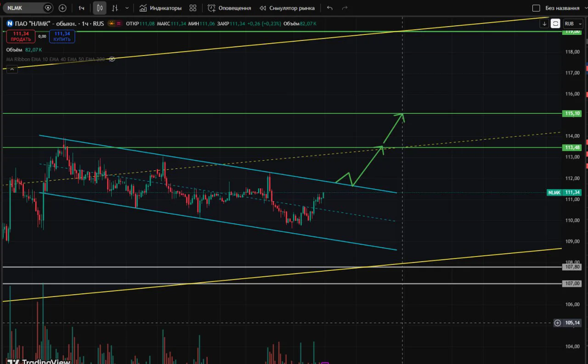Click the undo arrow icon
Image resolution: width=588 pixels, height=364 pixels.
(329, 8)
